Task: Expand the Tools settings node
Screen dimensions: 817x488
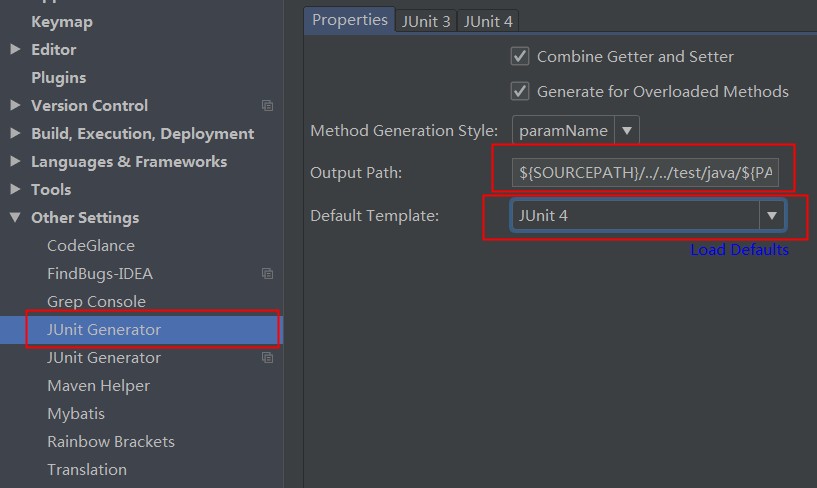Action: pos(15,189)
